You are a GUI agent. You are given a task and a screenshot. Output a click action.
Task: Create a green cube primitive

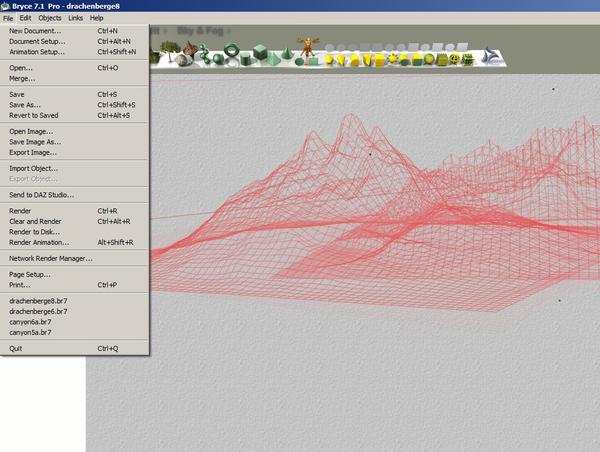click(x=260, y=52)
